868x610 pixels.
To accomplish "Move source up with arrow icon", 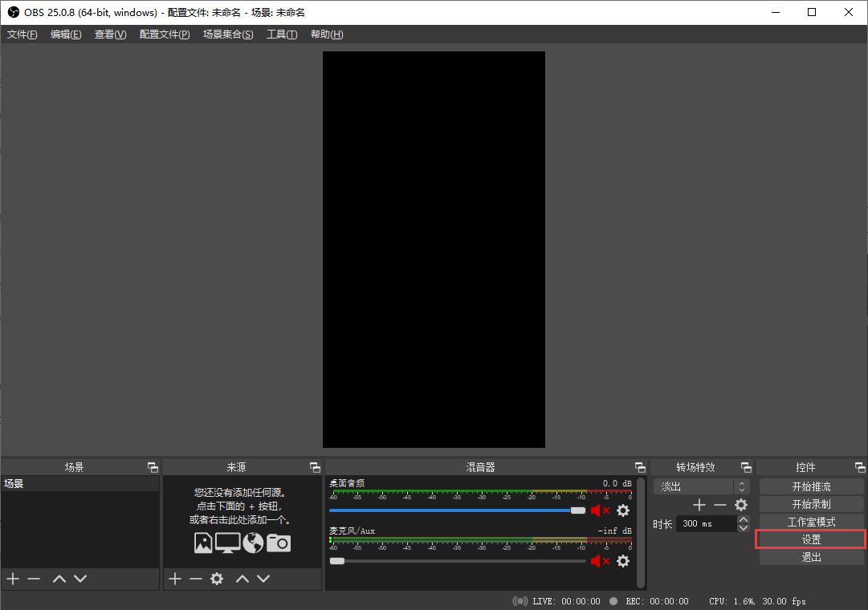I will [x=242, y=579].
